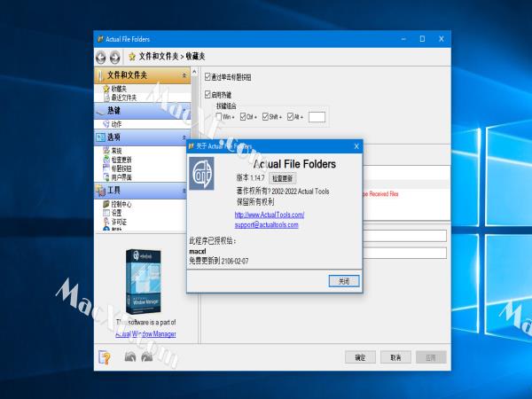This screenshot has height=399, width=532.
Task: Click the redo arrow icon in bottom bar
Action: click(147, 356)
